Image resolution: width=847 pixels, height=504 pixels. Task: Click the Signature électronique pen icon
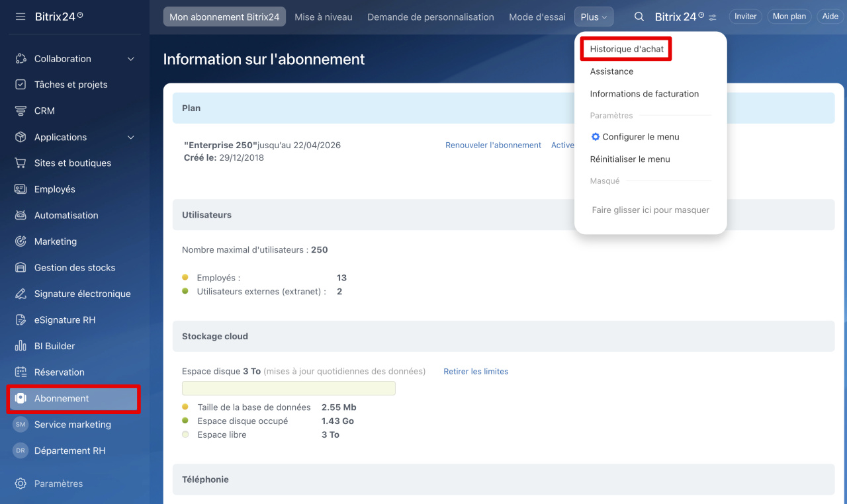pyautogui.click(x=21, y=294)
